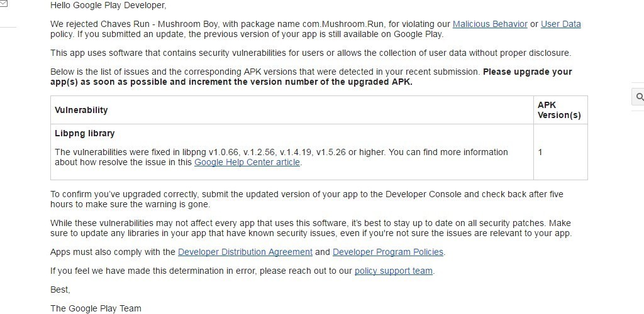Click the 'Best,' closing line
Viewport: 644px width, 314px height.
(x=60, y=290)
